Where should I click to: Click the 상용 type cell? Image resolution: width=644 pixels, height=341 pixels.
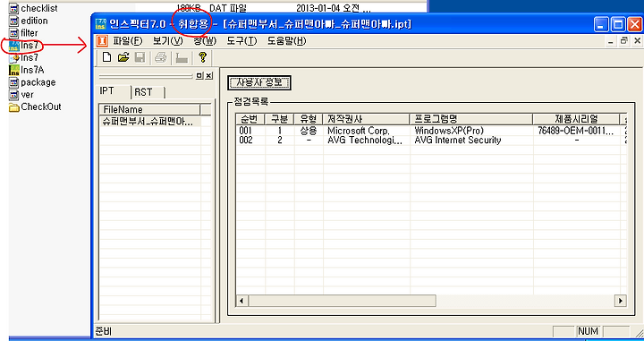coord(309,131)
